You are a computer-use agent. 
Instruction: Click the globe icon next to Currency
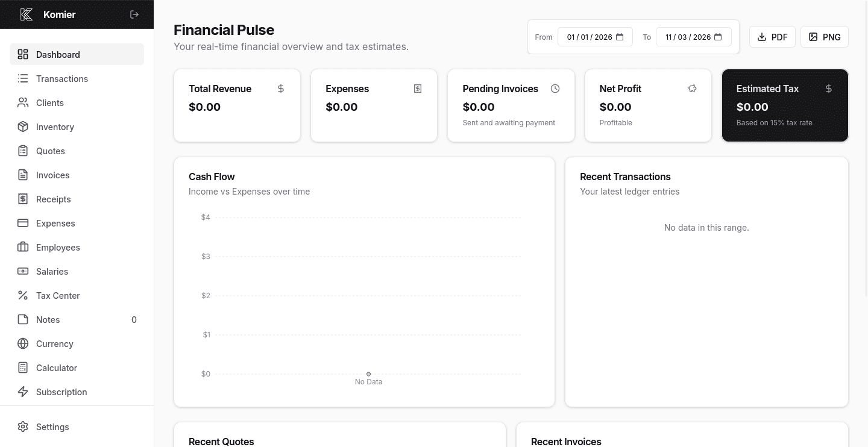click(23, 343)
